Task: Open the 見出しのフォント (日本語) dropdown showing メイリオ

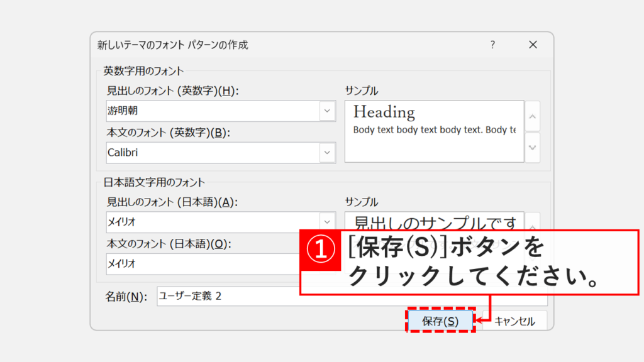Action: [326, 222]
